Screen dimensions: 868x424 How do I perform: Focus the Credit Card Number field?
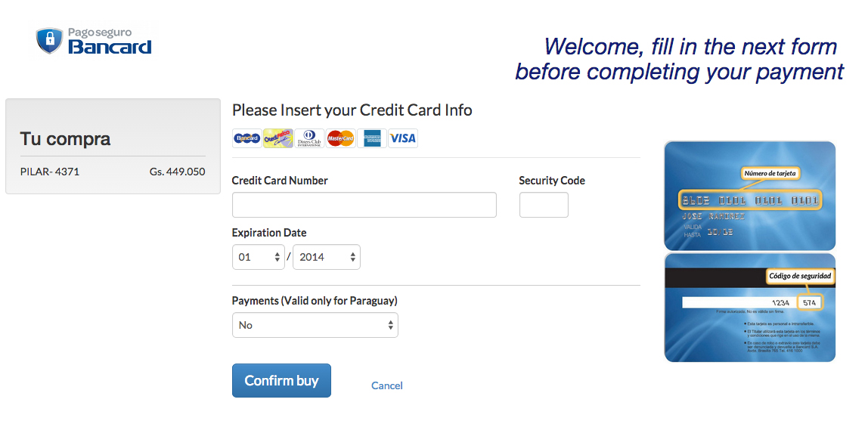[x=364, y=205]
